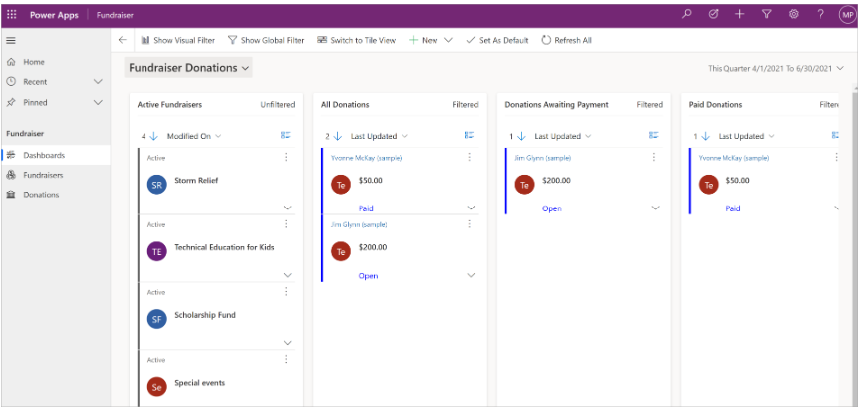Screen dimensions: 868x416
Task: Open more options for Technical Education for Kids
Action: coord(286,224)
